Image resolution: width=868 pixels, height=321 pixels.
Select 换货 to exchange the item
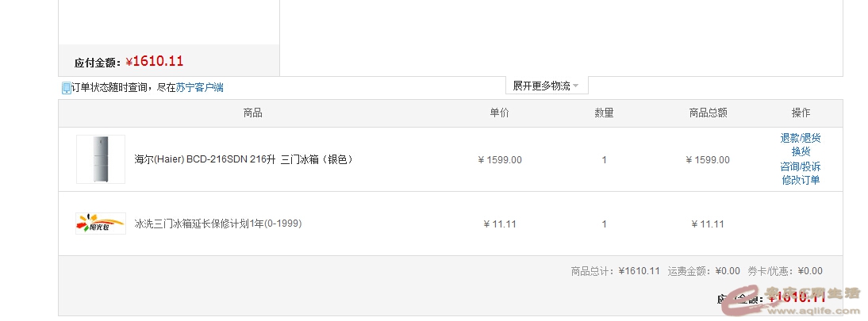click(801, 151)
